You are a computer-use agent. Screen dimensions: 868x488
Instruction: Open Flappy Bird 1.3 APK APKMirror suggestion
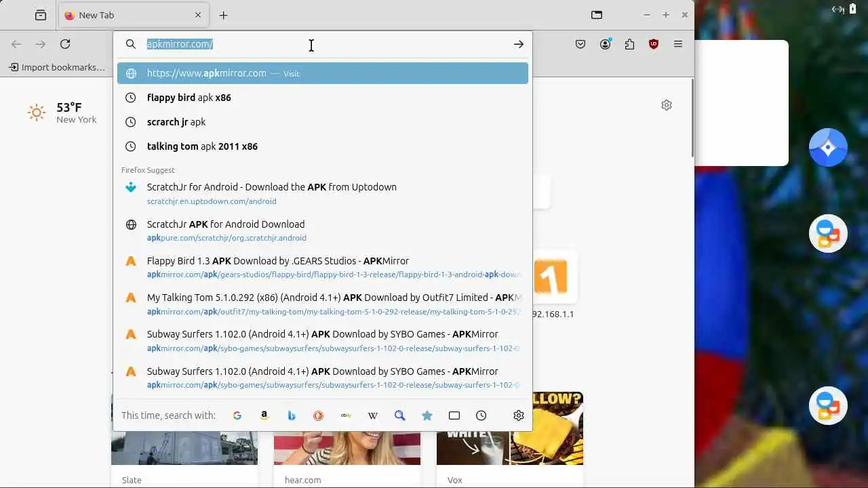click(x=323, y=267)
